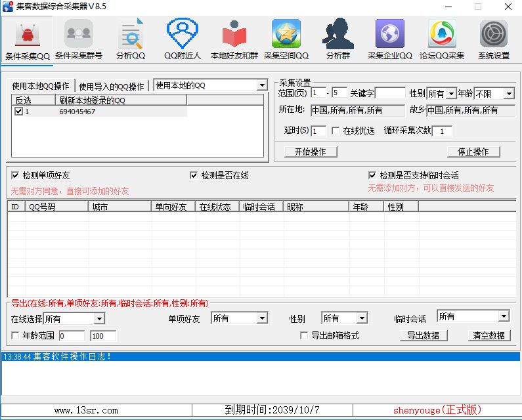Click 导出数据 button
Screen dimensions: 522x420
point(424,335)
